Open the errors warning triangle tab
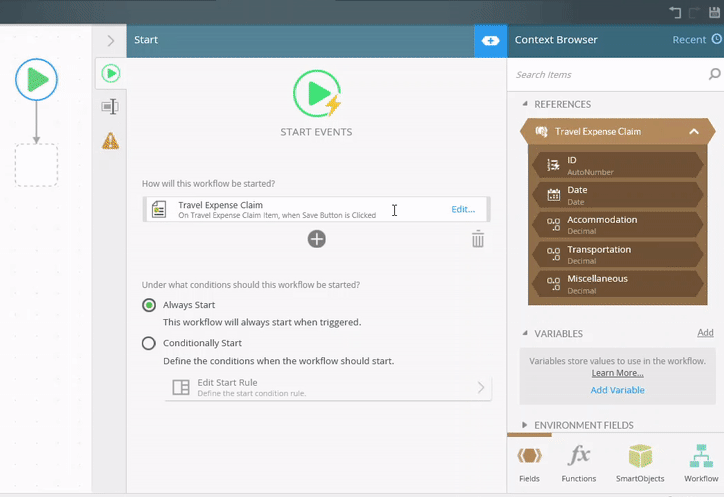The width and height of the screenshot is (724, 497). click(110, 141)
